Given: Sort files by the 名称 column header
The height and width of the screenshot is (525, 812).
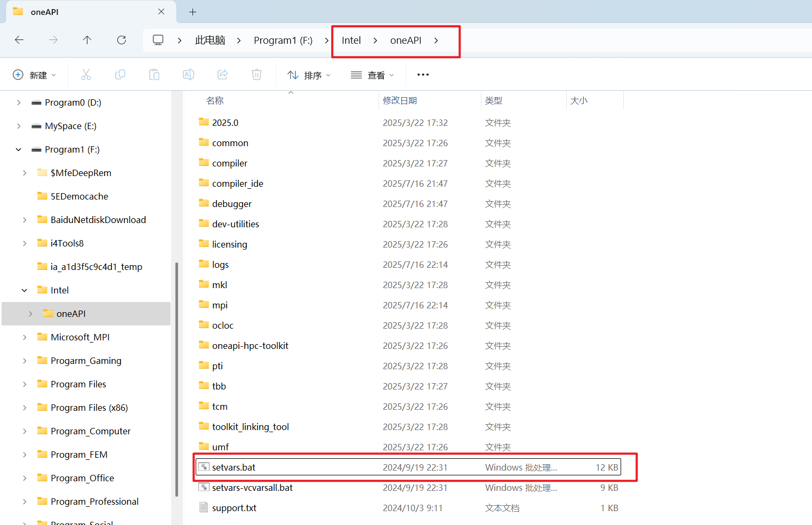Looking at the screenshot, I should [x=215, y=100].
